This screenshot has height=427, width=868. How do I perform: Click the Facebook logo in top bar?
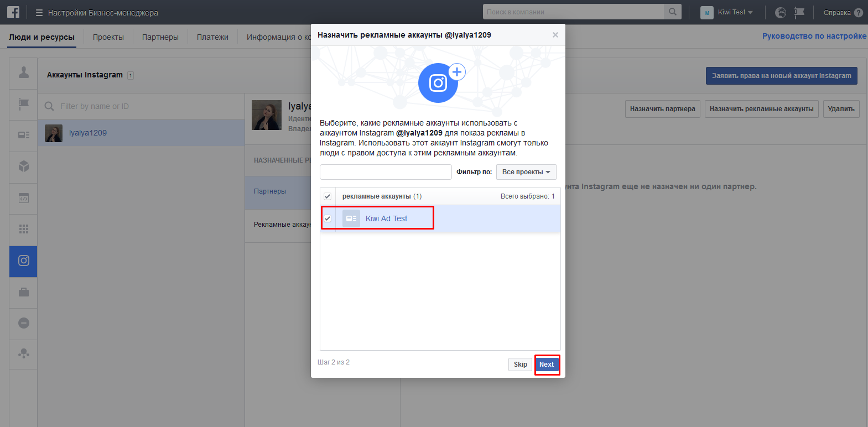(x=13, y=12)
